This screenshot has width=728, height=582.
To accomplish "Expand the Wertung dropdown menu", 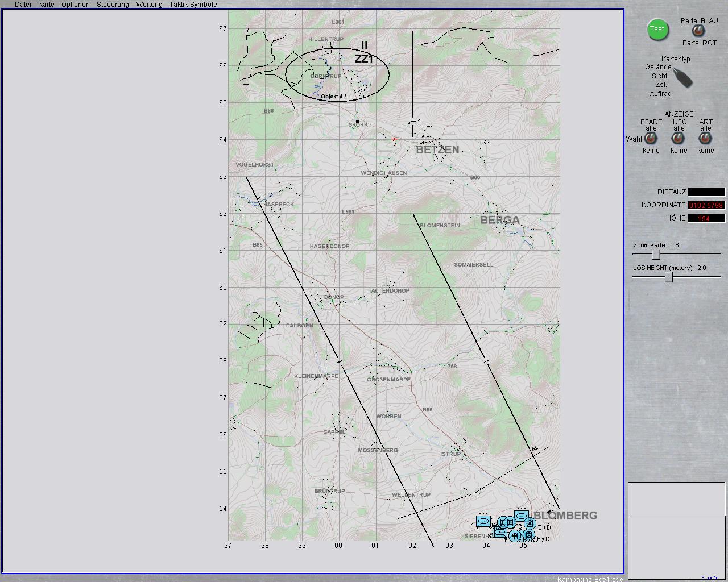I will [149, 5].
